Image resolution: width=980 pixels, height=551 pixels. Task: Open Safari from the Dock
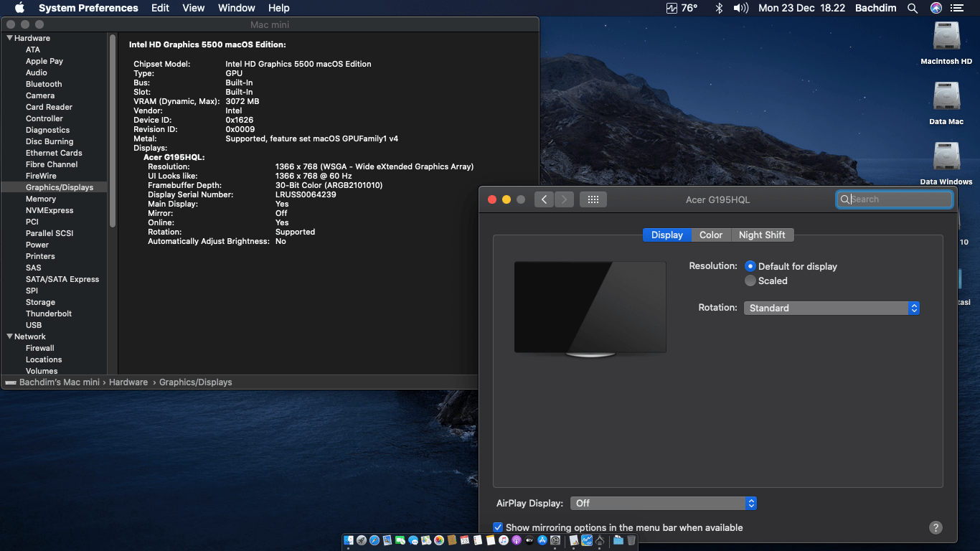coord(374,540)
